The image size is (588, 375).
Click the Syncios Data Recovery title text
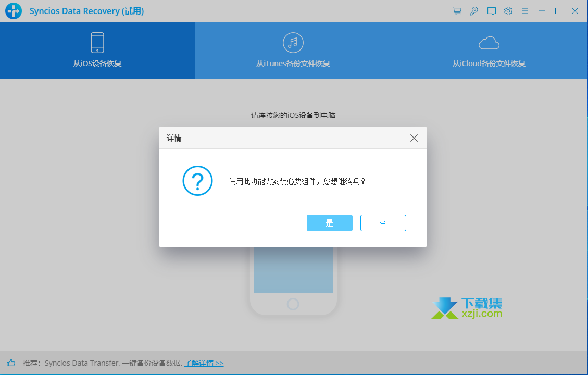click(86, 11)
